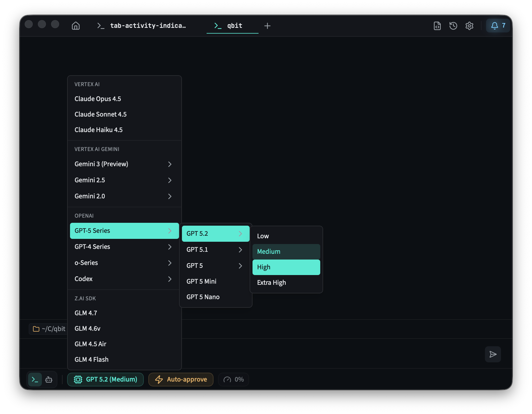Select GPT 5 Mini model

[x=216, y=281]
